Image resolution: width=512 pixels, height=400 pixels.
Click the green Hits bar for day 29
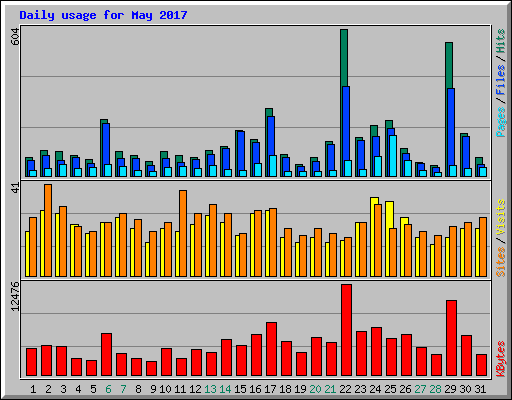click(x=449, y=65)
